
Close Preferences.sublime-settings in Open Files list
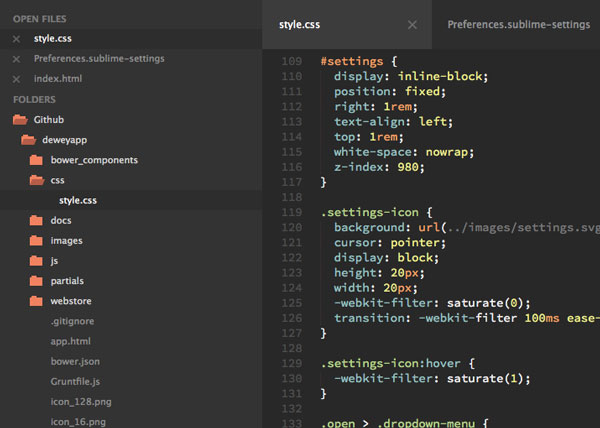tap(16, 59)
